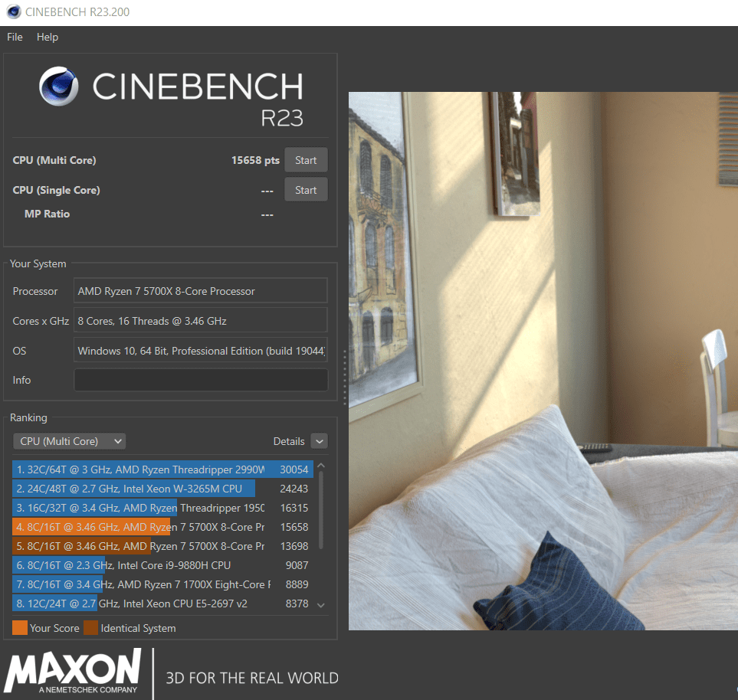Click the Your System group heading

pyautogui.click(x=38, y=264)
